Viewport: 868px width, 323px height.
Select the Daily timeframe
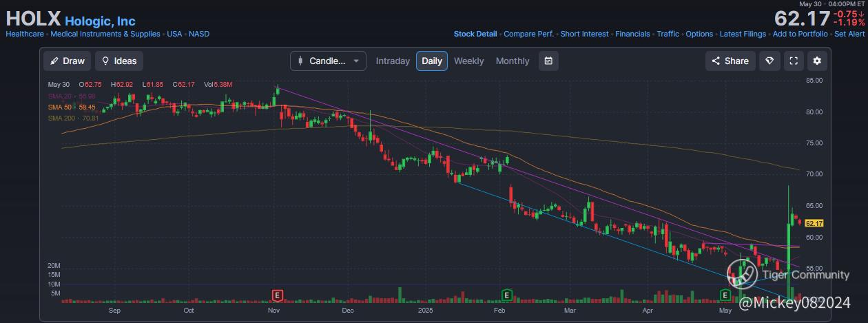tap(432, 61)
